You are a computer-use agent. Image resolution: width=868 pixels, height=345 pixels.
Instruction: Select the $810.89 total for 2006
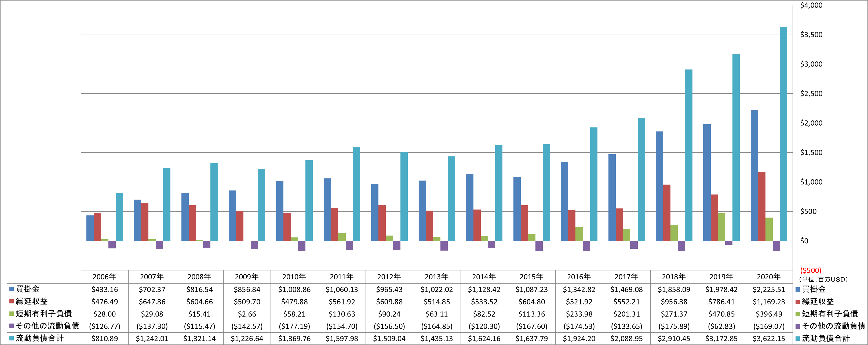(104, 339)
